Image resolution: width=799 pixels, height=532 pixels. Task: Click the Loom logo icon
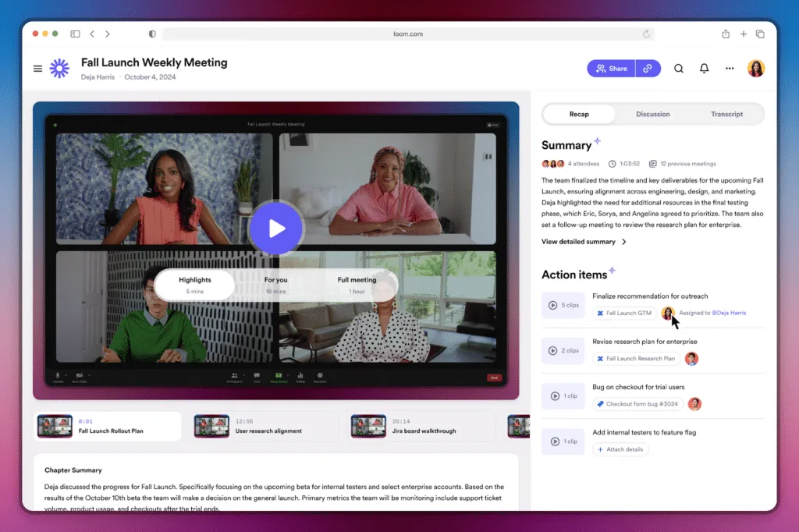coord(59,69)
